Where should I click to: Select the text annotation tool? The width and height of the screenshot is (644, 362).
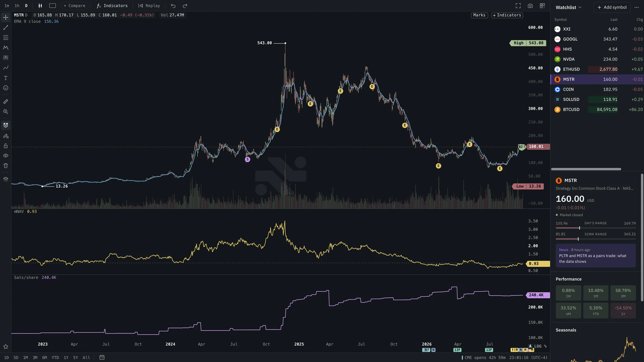[6, 78]
